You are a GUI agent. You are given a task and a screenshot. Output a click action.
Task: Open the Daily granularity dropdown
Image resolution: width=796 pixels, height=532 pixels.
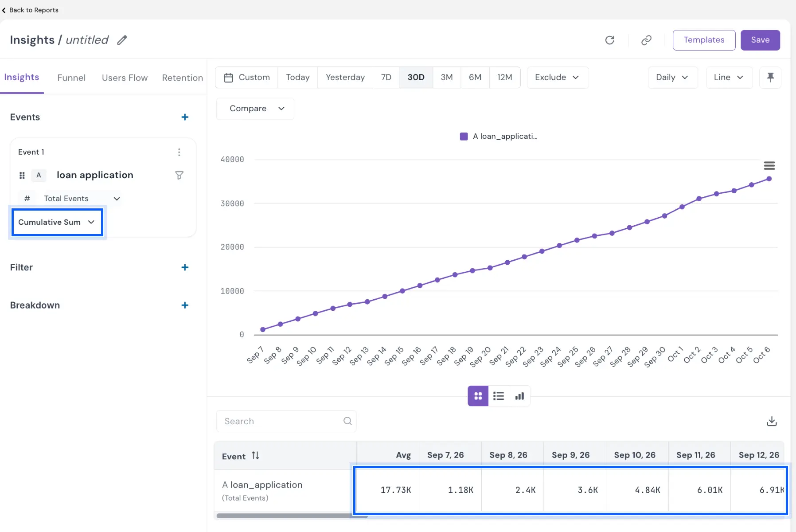(x=672, y=77)
